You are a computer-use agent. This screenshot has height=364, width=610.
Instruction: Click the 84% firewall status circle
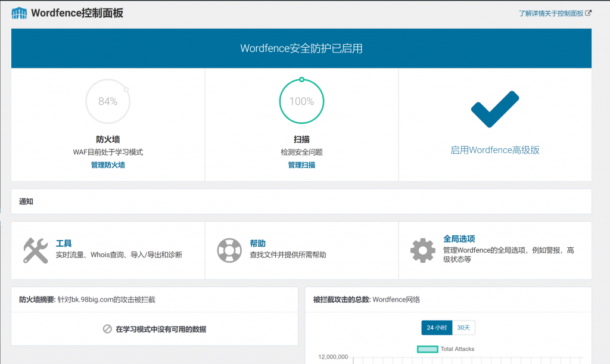point(108,101)
